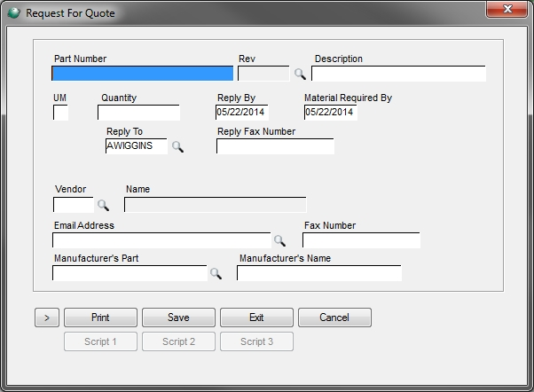Click the Print button

pos(100,318)
